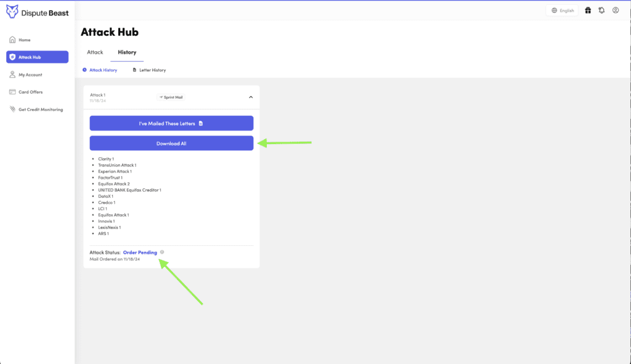The image size is (631, 364).
Task: Open the gift rewards icon
Action: [x=588, y=10]
